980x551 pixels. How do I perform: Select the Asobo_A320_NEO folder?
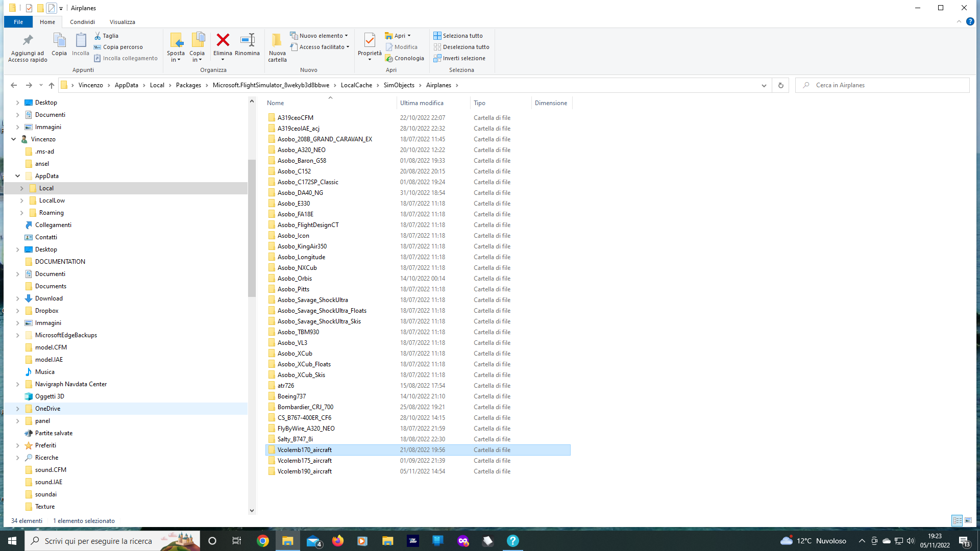(x=302, y=150)
